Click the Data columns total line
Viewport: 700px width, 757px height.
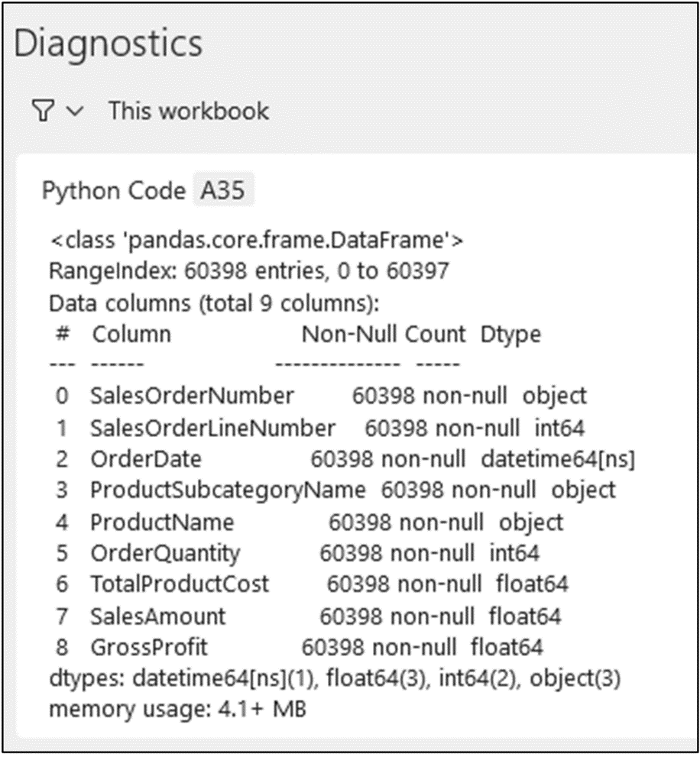[214, 303]
